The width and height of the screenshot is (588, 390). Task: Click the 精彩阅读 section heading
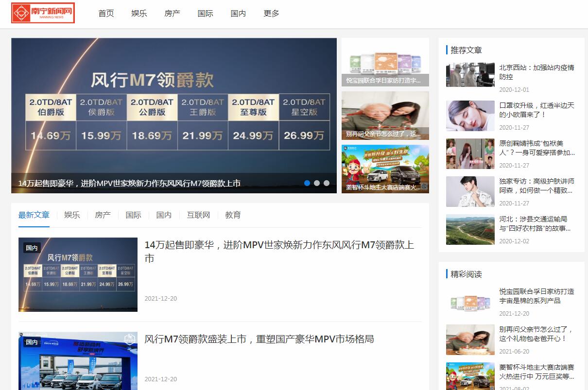(467, 274)
